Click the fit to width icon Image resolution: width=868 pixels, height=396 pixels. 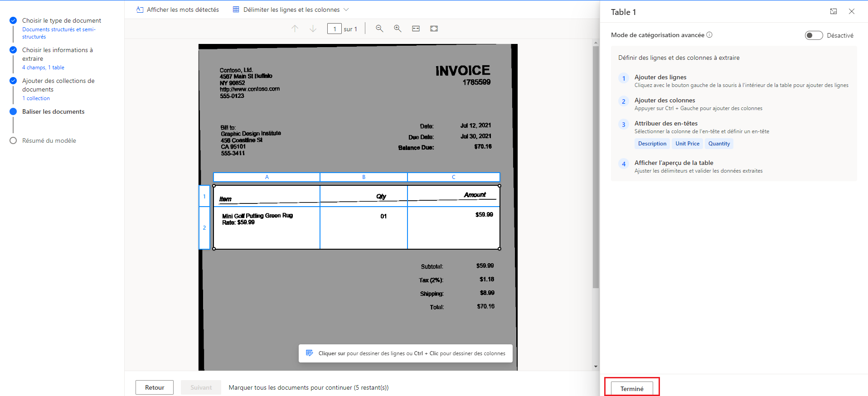416,29
